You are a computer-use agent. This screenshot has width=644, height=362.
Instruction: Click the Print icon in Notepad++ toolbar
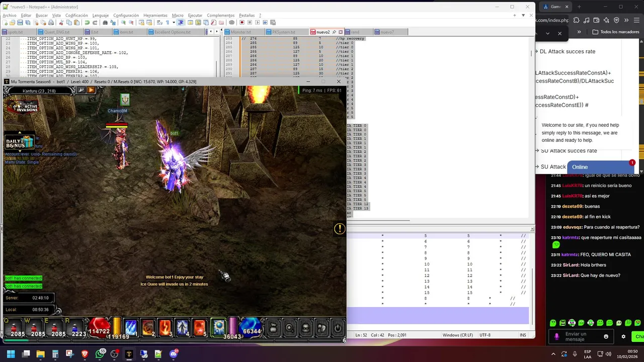(51, 22)
